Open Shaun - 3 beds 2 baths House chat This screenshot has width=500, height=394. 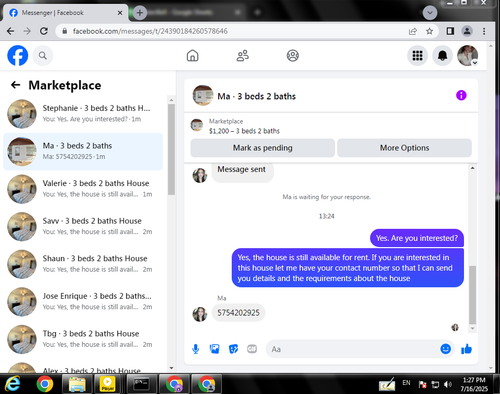(83, 264)
